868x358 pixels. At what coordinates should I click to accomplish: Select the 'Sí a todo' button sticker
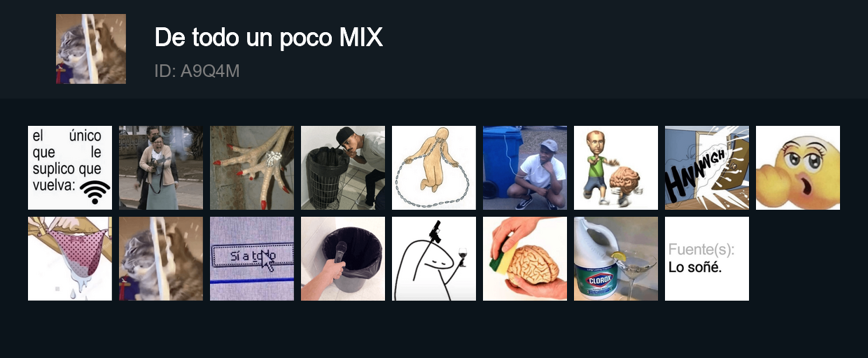pyautogui.click(x=252, y=259)
